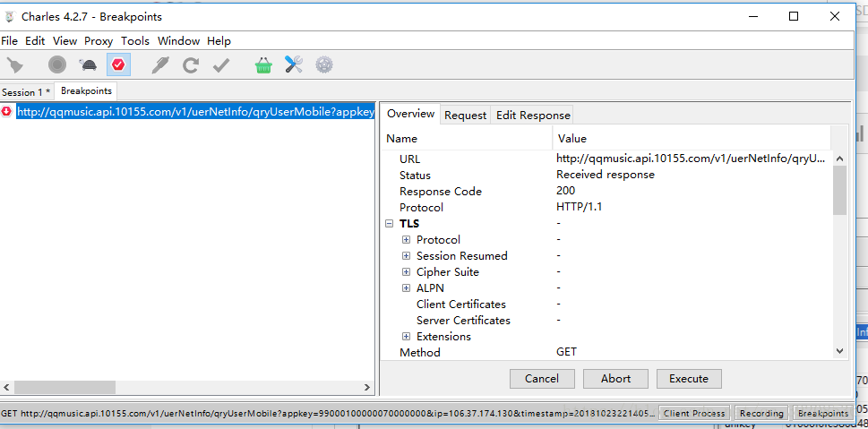Click the GET method value
This screenshot has height=429, width=868.
coord(566,351)
